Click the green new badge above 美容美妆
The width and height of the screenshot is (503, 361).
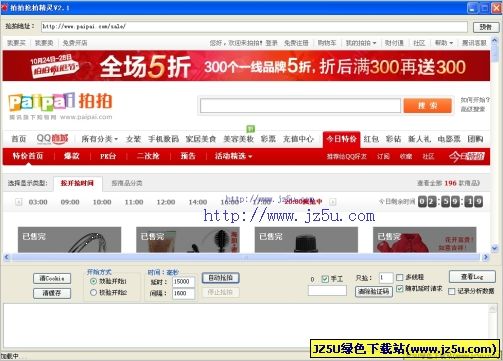click(250, 128)
